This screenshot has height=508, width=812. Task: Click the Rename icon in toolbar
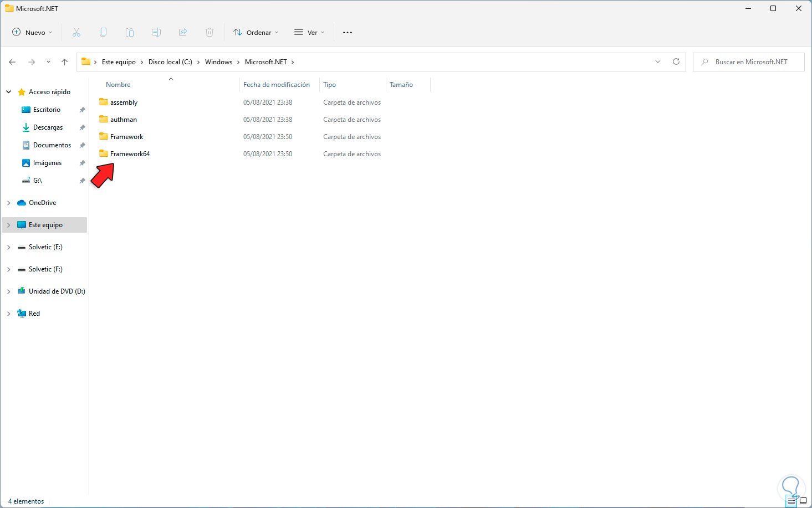(x=156, y=33)
